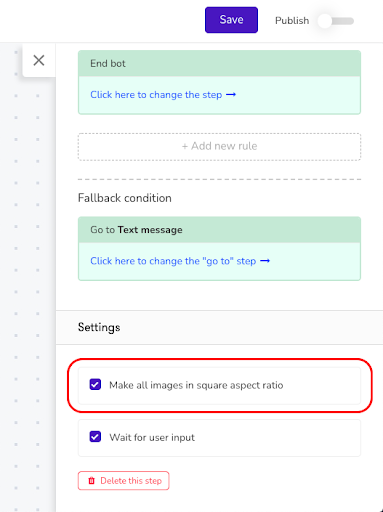Close the side panel with X icon
Screen dimensions: 383x512
[x=39, y=60]
